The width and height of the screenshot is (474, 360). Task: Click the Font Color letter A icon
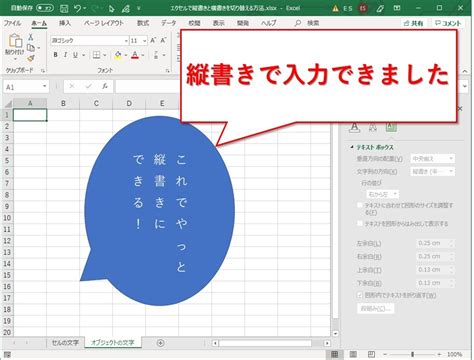click(135, 55)
